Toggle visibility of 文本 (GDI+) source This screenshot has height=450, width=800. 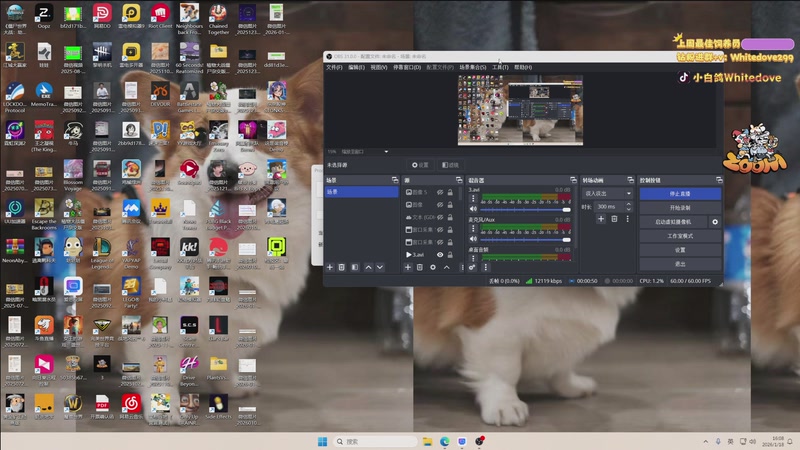(x=440, y=217)
